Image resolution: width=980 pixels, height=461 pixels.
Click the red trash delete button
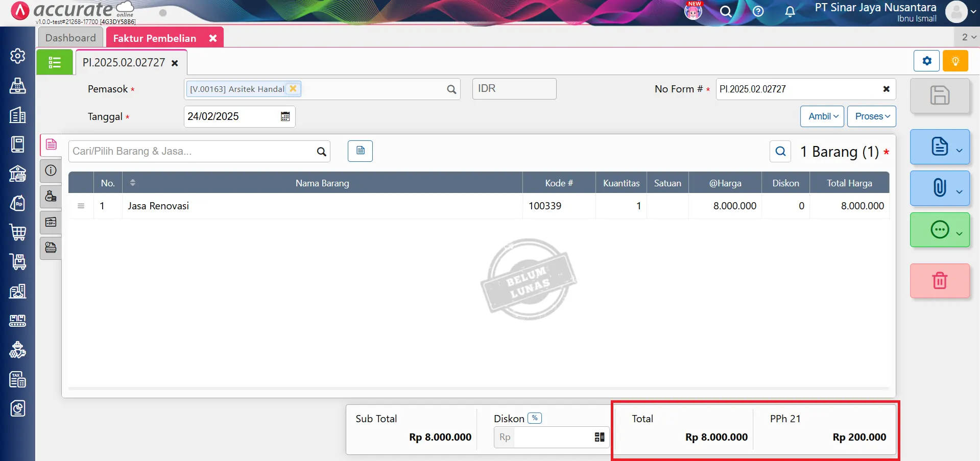[939, 281]
